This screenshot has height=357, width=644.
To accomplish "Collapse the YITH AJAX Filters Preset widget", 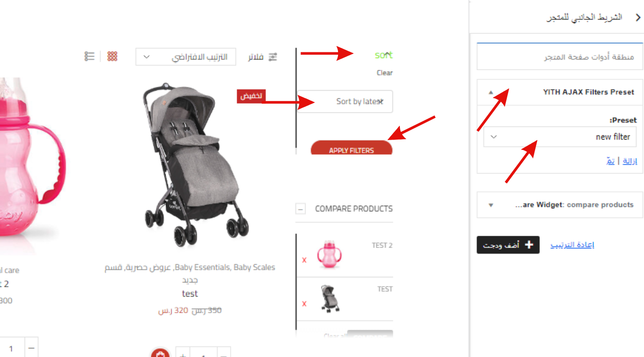I will pyautogui.click(x=491, y=92).
